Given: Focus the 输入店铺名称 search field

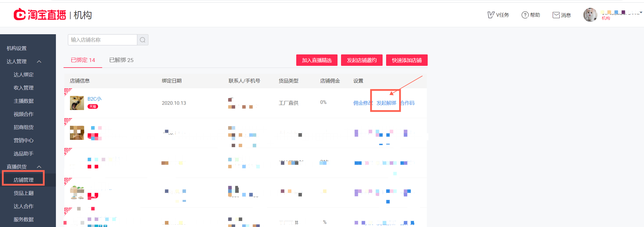Looking at the screenshot, I should click(x=102, y=40).
